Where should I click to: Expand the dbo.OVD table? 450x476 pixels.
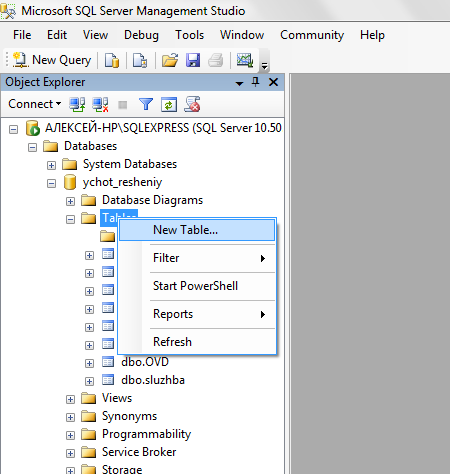pyautogui.click(x=89, y=363)
